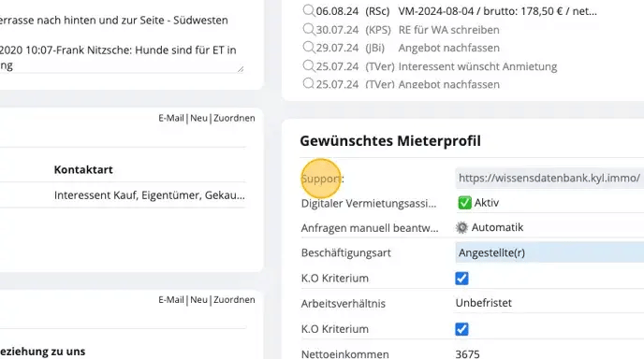Viewport: 644px width, 359px height.
Task: Open Kontaktart value Interessent Kauf, Eigentümer
Action: pos(150,194)
